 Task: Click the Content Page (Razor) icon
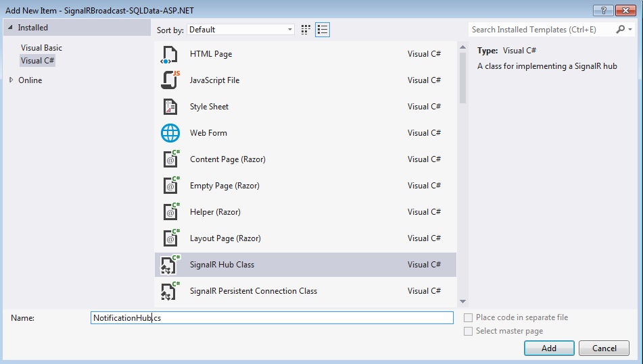click(170, 159)
